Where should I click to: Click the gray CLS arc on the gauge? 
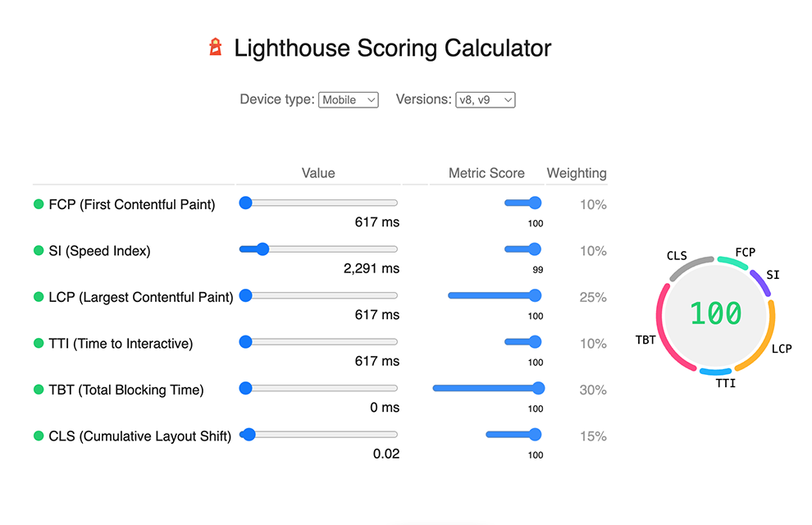tap(691, 267)
